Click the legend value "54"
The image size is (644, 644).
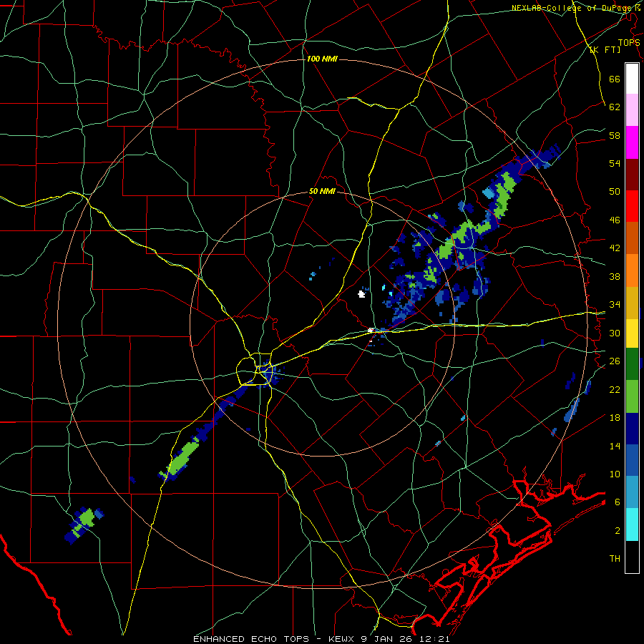click(x=615, y=163)
